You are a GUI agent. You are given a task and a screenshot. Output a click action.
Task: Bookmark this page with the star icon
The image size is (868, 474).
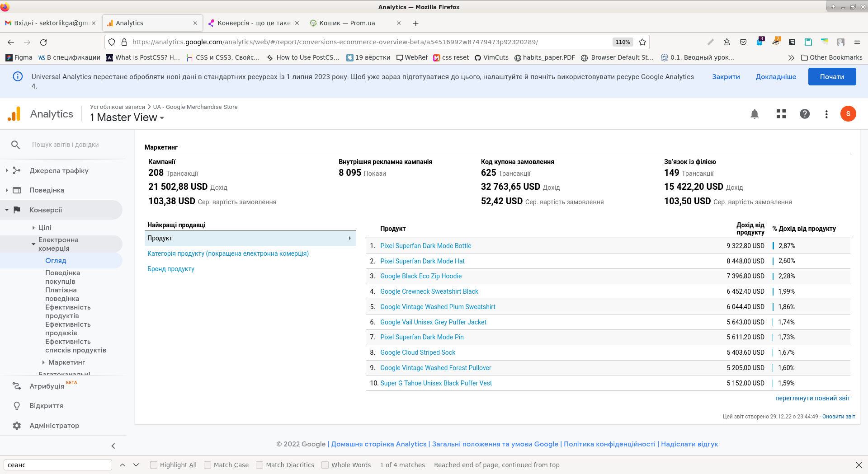click(642, 42)
